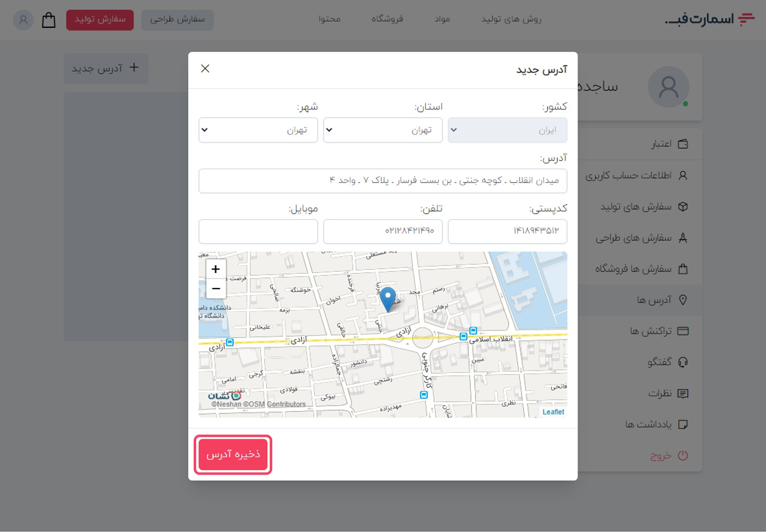The width and height of the screenshot is (766, 532).
Task: Click in the کدپستی postal code field
Action: pyautogui.click(x=507, y=231)
